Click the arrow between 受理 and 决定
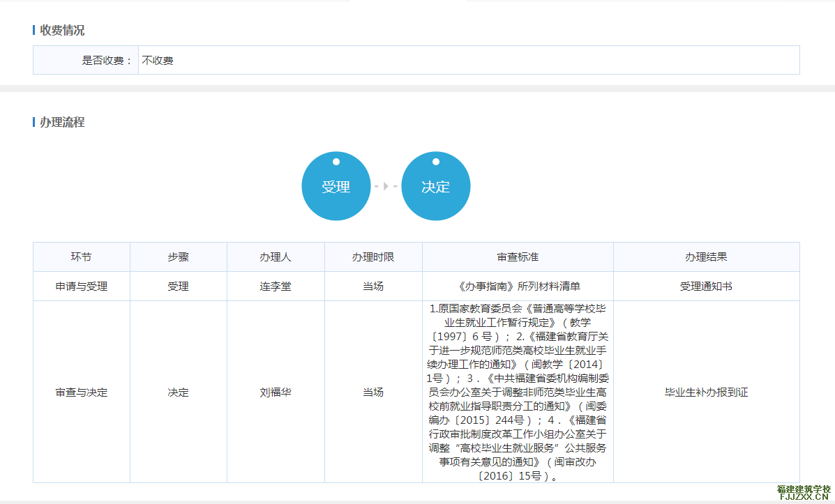 pyautogui.click(x=386, y=186)
